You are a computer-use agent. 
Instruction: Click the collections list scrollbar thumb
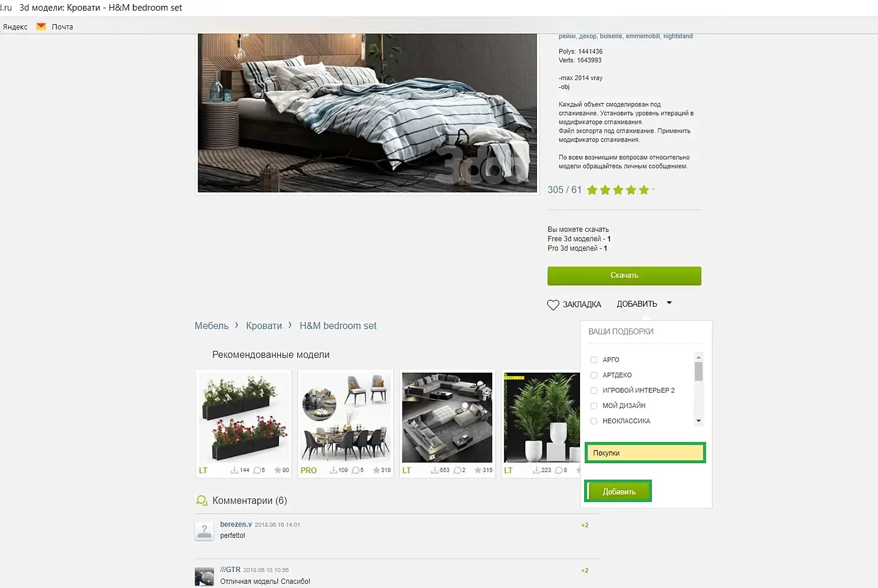click(699, 372)
